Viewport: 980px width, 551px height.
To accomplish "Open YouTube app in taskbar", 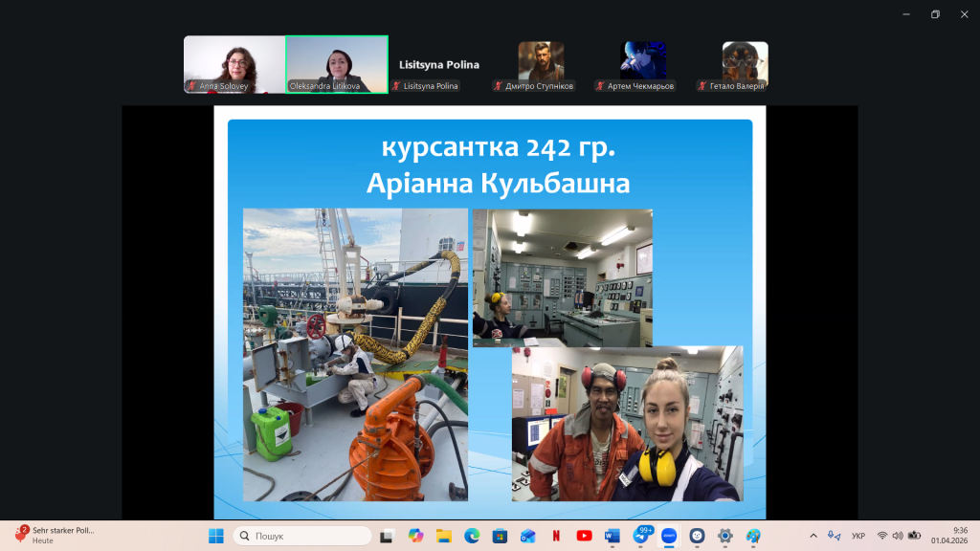I will click(585, 536).
